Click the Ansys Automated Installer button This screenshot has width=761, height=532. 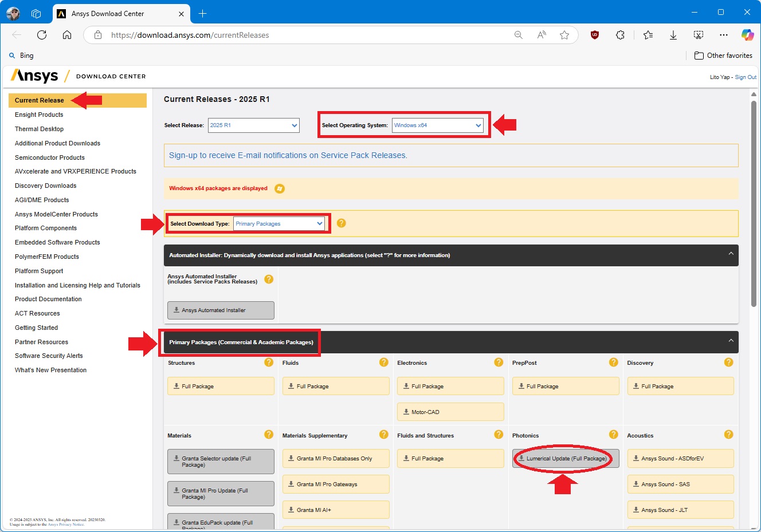pos(221,310)
